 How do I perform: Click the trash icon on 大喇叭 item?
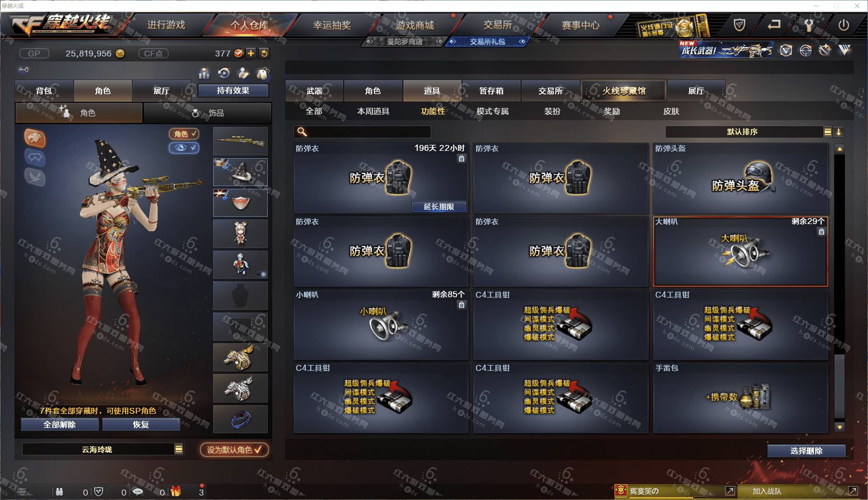click(821, 232)
